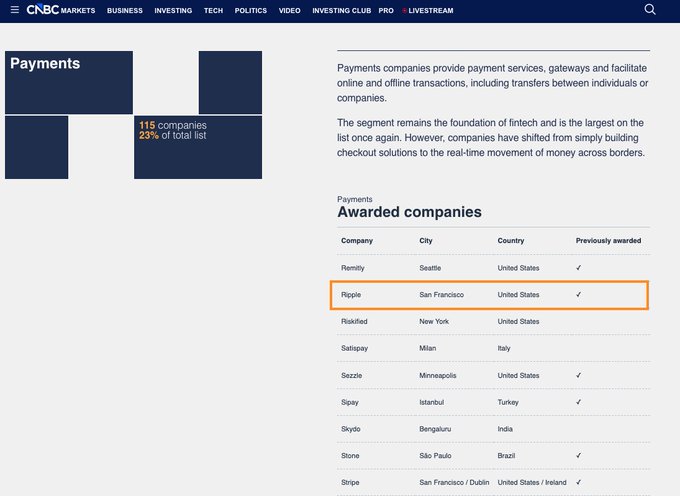The image size is (680, 496).
Task: Click the checkmark in Remitly's row
Action: click(578, 268)
